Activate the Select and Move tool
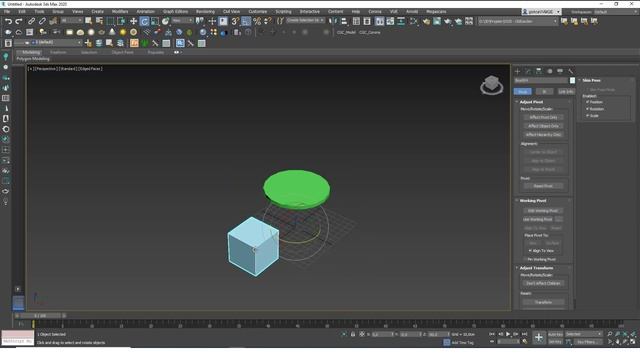 (133, 21)
